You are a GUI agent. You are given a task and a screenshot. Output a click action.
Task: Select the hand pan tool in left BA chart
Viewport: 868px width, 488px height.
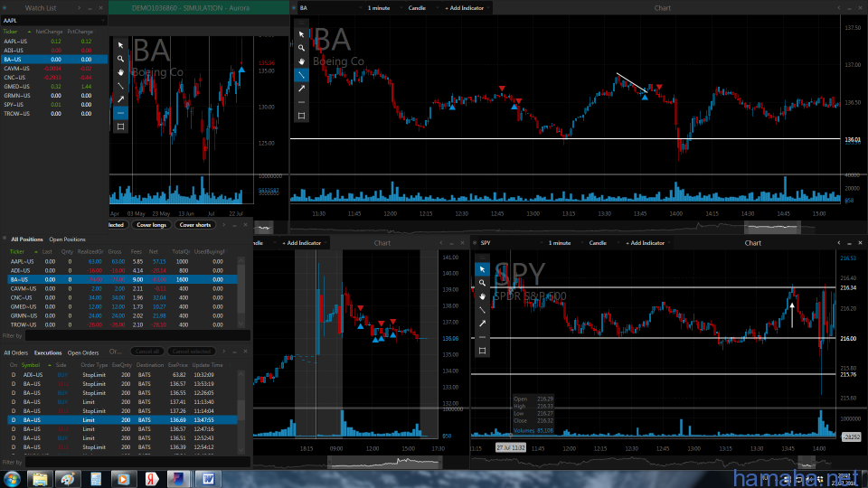(120, 72)
